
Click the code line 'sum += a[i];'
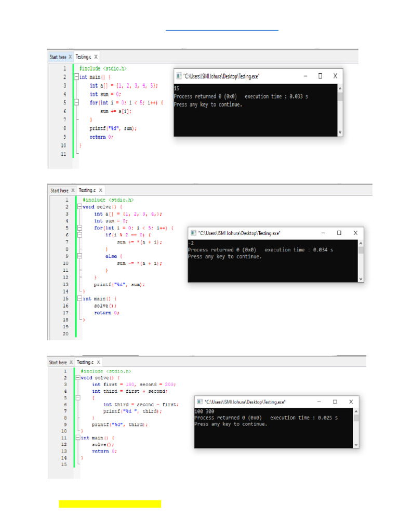116,111
